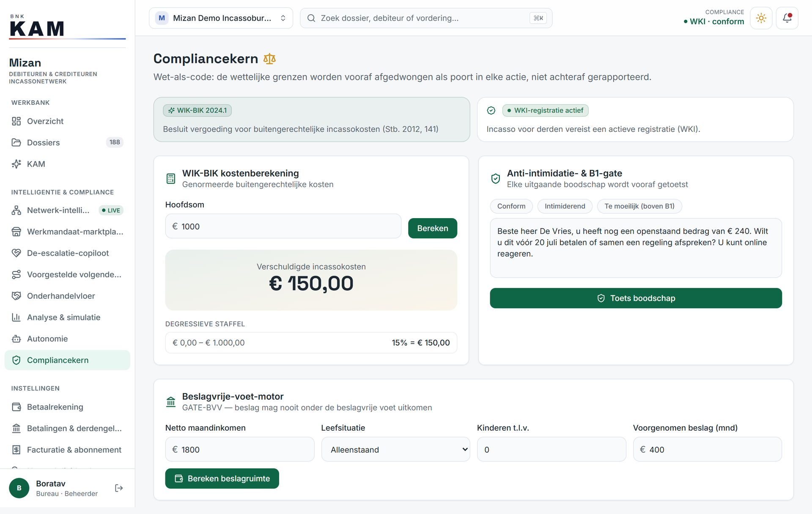This screenshot has width=812, height=514.
Task: Open the Leefsituatie Alleenstaand dropdown
Action: coord(396,449)
